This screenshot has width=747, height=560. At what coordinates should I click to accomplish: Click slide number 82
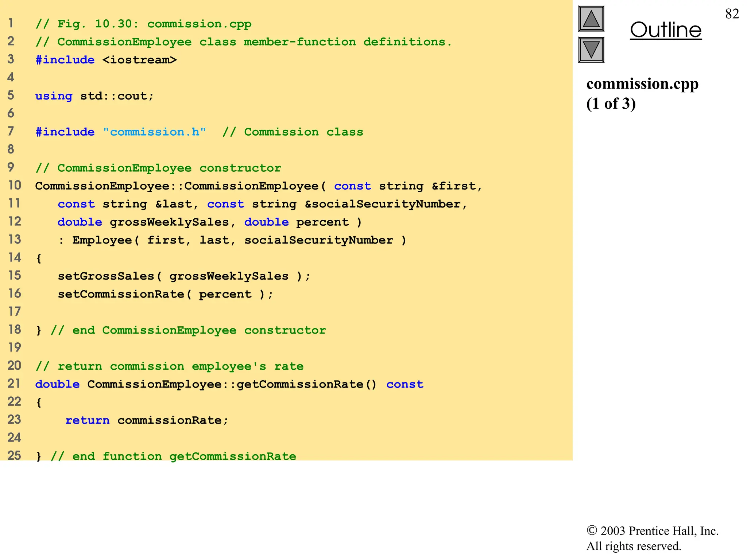[732, 14]
